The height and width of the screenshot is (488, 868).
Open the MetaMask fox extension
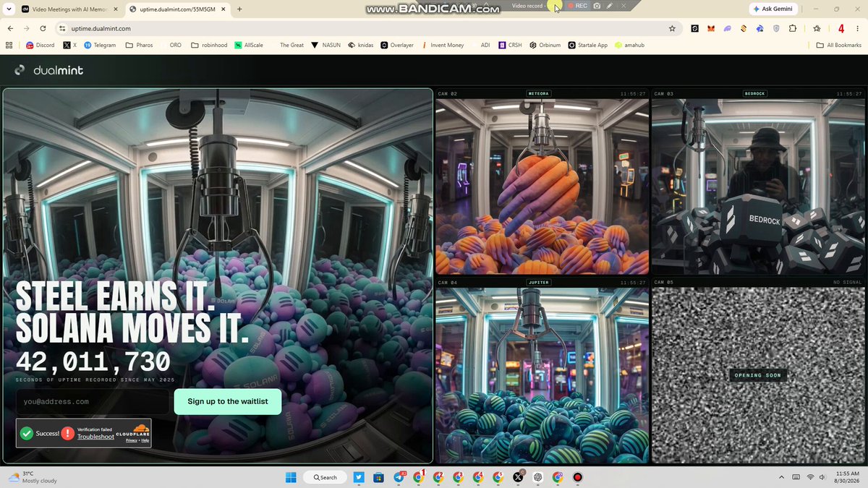710,28
